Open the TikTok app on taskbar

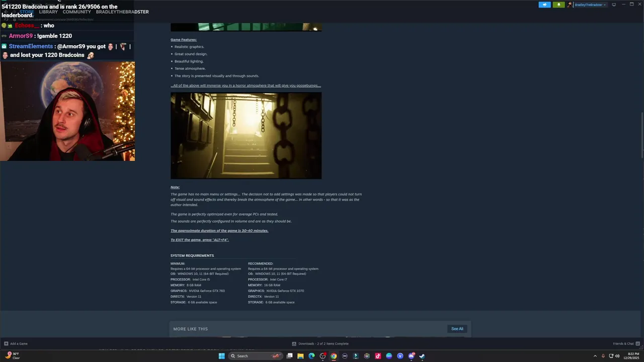point(378,356)
